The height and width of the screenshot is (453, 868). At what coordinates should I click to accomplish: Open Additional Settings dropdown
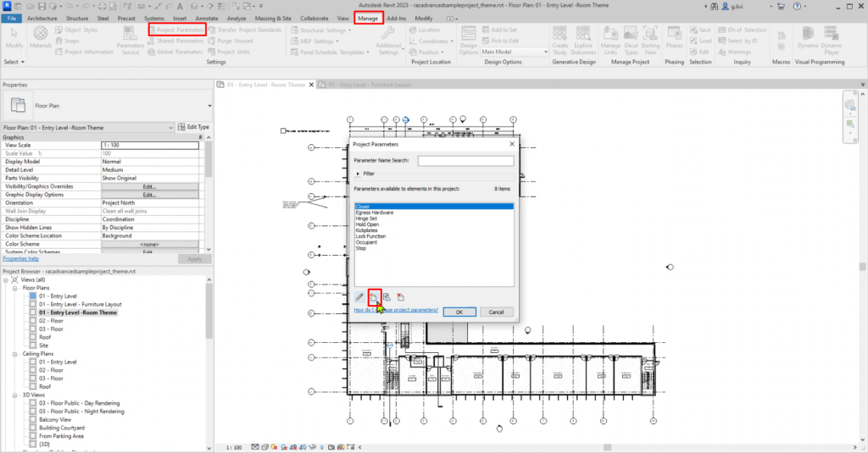(388, 41)
